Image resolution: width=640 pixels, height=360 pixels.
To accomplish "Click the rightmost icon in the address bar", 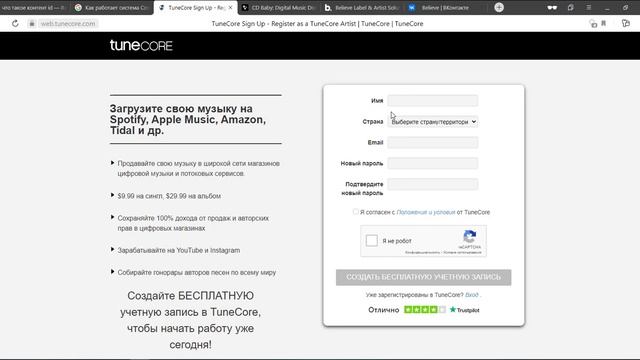I will (626, 24).
